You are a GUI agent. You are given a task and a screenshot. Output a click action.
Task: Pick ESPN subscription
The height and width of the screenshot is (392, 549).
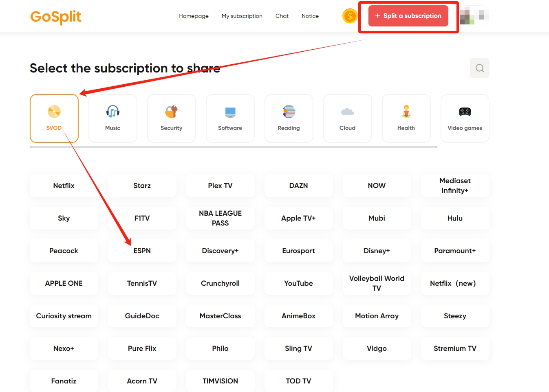(x=142, y=251)
